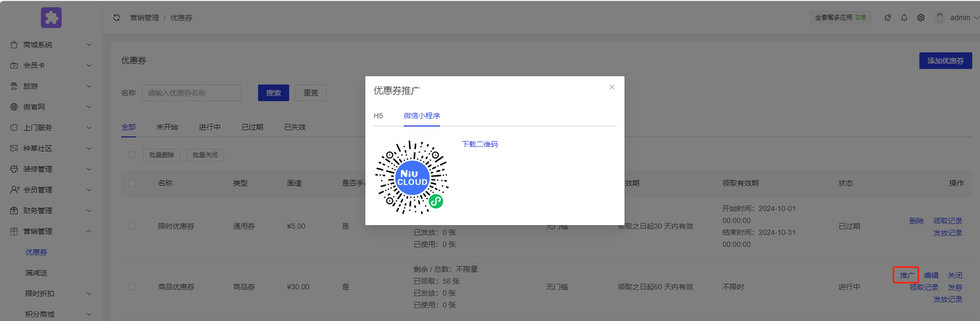Click the 营销管理 gift icon
Viewport: 980px width, 321px height.
pyautogui.click(x=14, y=231)
